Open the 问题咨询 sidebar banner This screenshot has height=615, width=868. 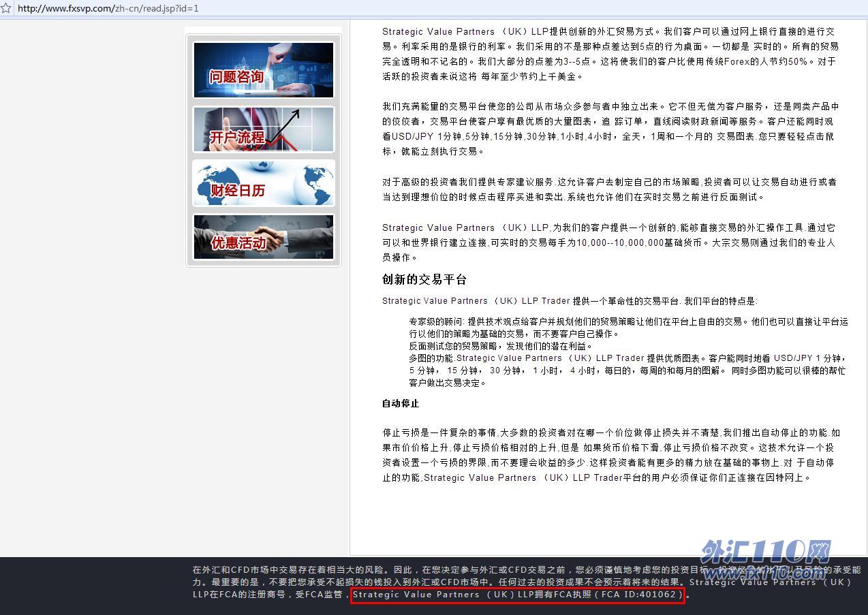click(264, 70)
